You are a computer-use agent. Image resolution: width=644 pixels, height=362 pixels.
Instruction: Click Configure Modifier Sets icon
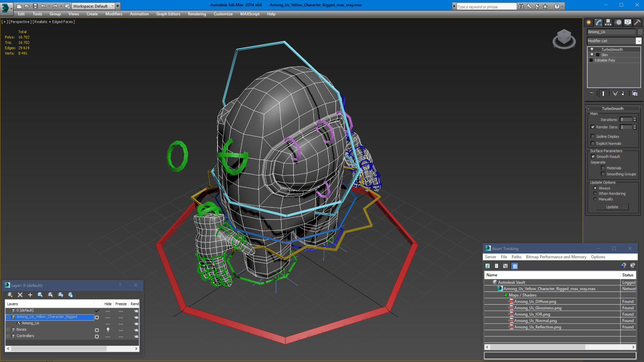(635, 93)
